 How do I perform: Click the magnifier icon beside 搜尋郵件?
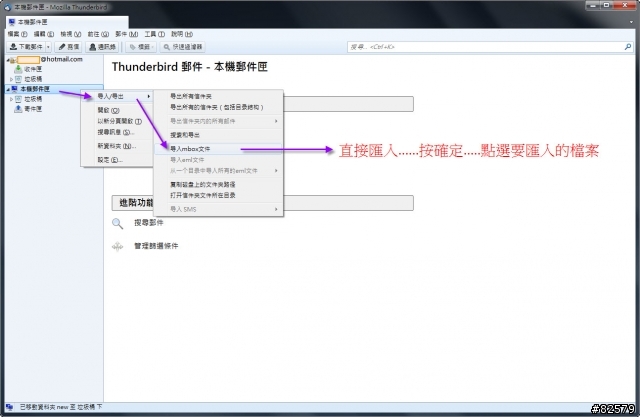pos(118,224)
